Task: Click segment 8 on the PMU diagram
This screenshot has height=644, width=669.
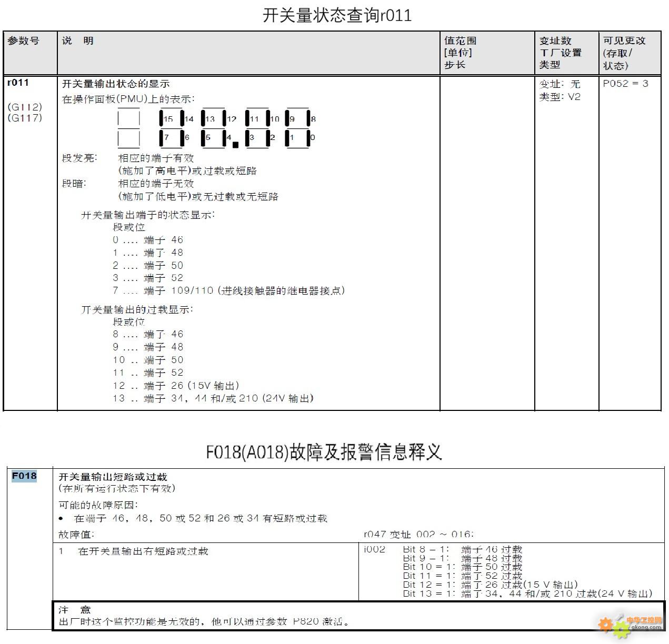Action: tap(307, 119)
